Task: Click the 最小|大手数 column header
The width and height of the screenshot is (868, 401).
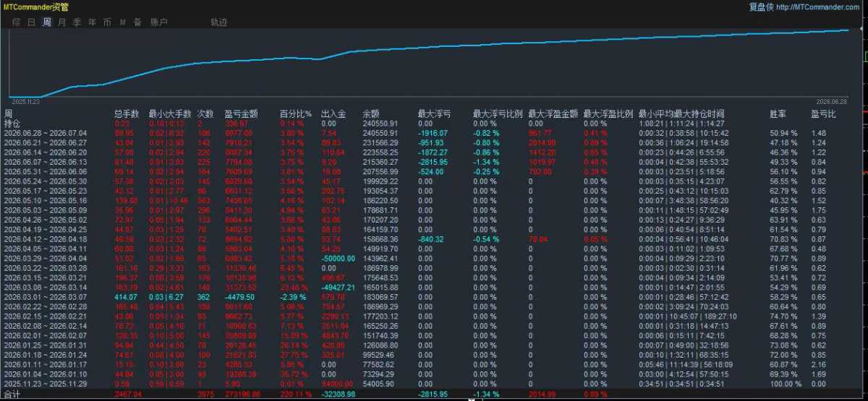Action: point(170,114)
